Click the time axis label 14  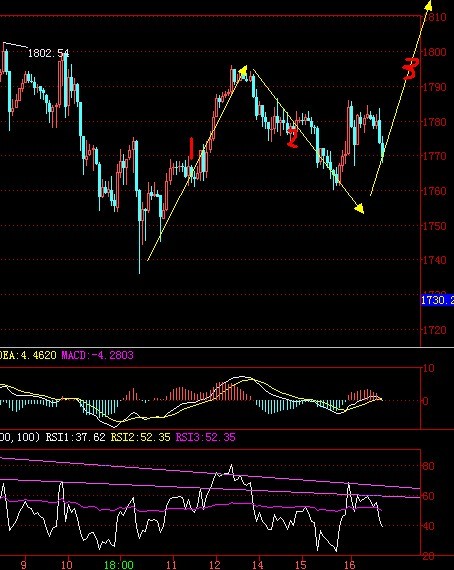[x=259, y=565]
